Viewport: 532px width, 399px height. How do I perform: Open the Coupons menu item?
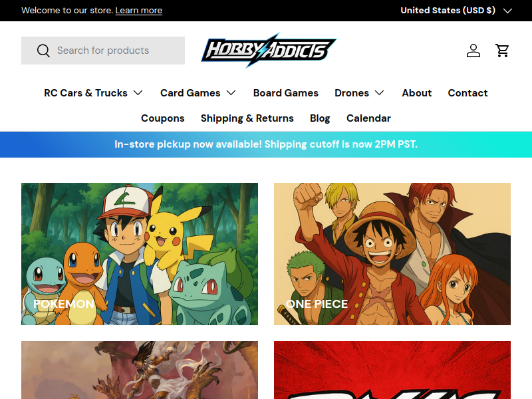(162, 118)
